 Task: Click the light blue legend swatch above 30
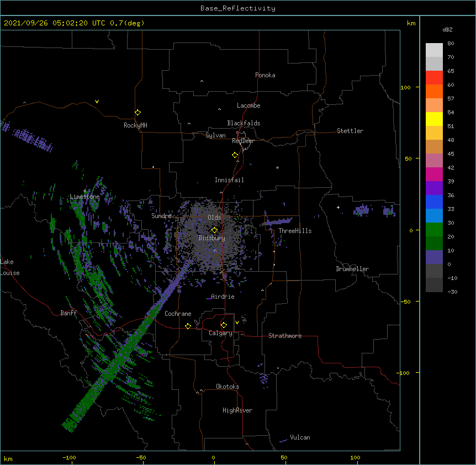pyautogui.click(x=434, y=216)
